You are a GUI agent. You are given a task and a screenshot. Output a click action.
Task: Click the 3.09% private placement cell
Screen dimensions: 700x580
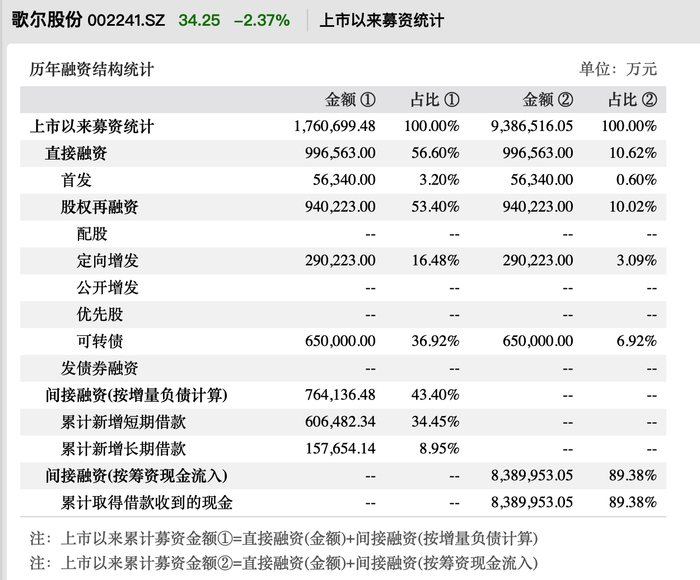[637, 260]
